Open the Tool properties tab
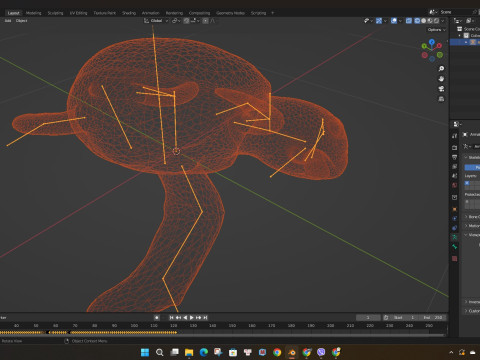This screenshot has height=360, width=480. tap(454, 136)
